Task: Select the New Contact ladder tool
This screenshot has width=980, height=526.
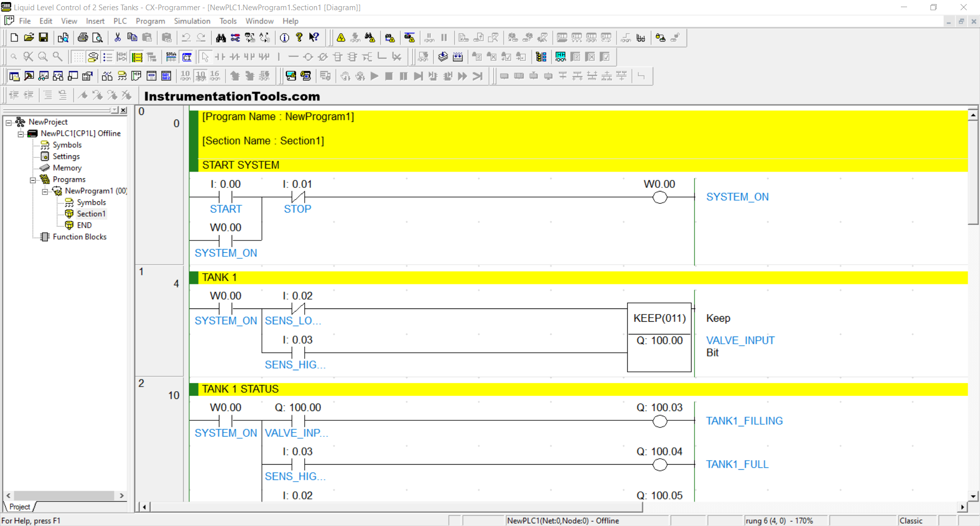Action: (220, 57)
